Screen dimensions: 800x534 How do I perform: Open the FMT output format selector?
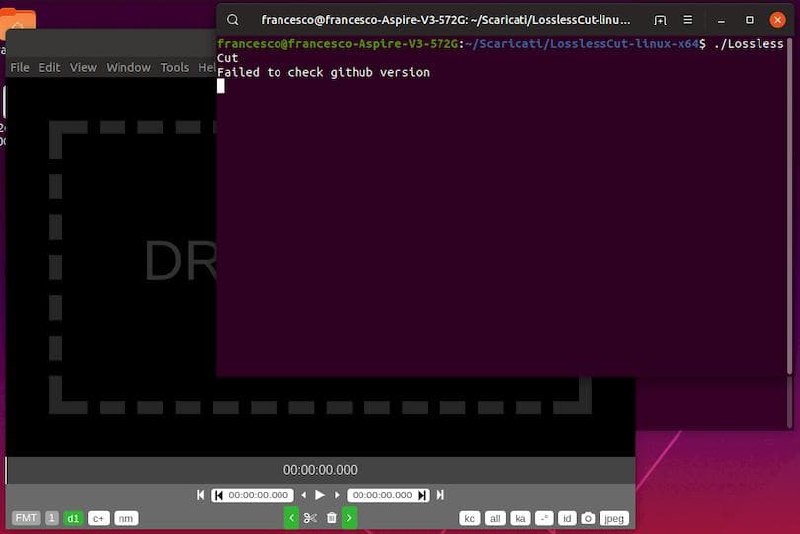click(26, 518)
